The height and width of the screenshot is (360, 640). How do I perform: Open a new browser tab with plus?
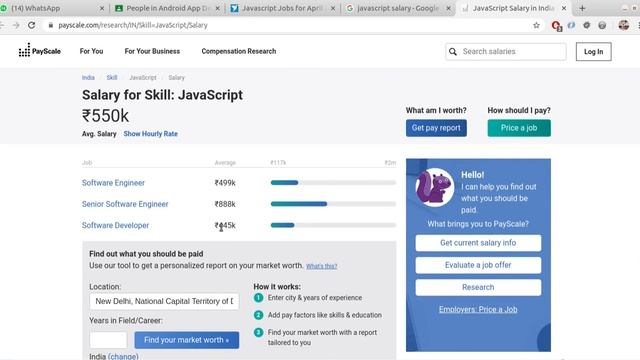582,8
